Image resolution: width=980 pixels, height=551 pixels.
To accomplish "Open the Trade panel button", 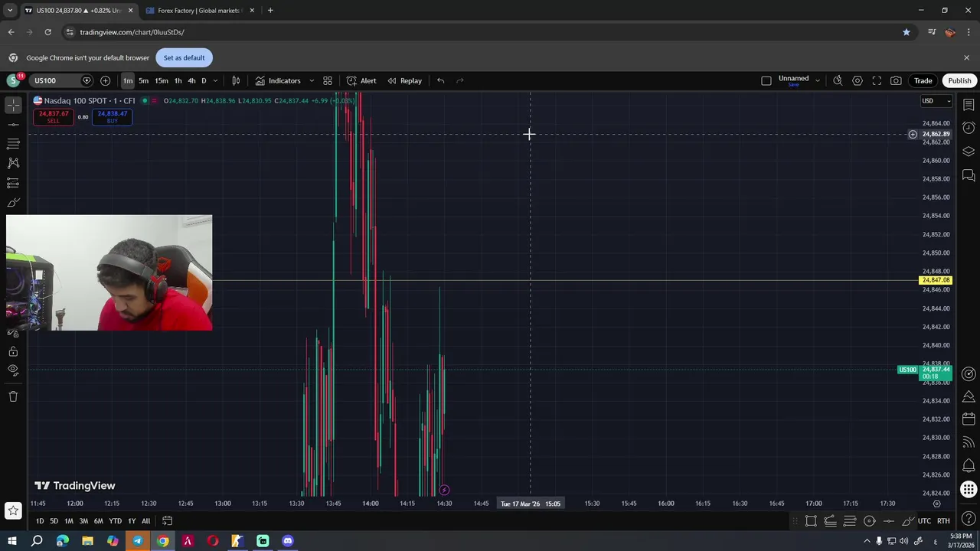I will click(923, 80).
